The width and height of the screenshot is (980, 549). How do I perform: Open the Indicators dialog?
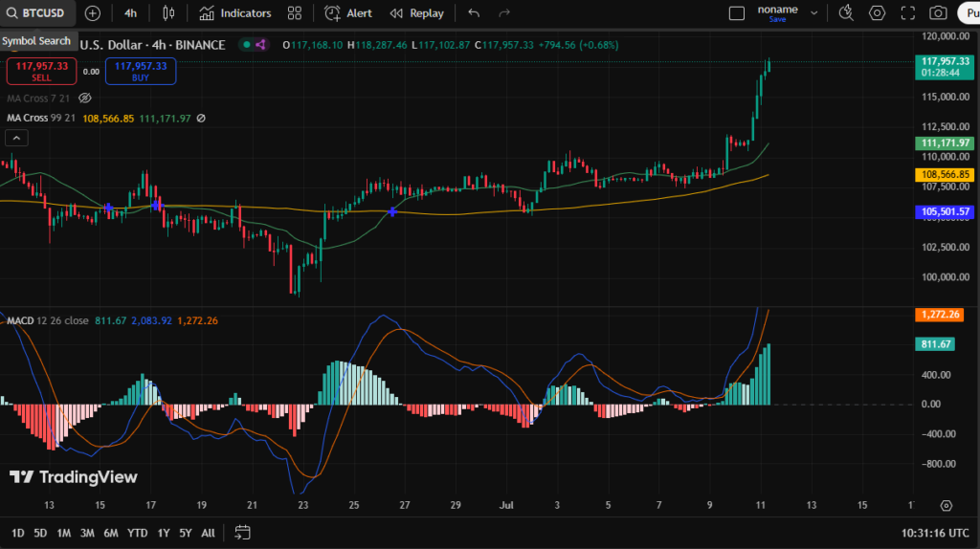(x=235, y=13)
